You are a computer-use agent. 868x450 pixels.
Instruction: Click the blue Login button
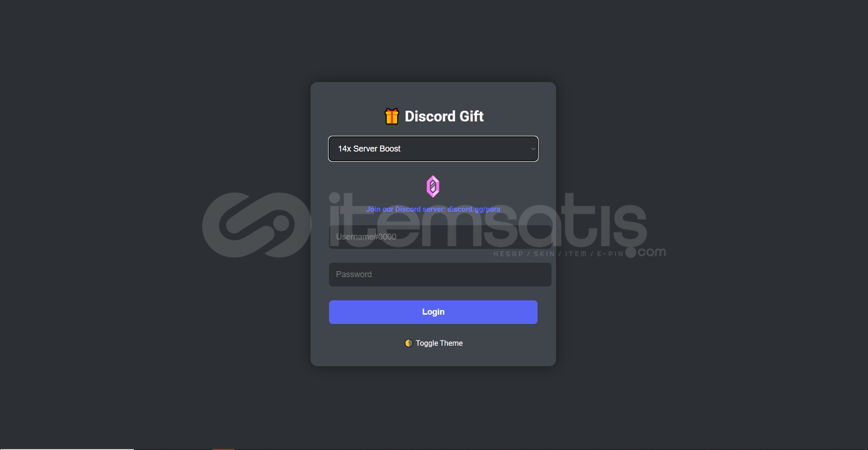[x=433, y=312]
